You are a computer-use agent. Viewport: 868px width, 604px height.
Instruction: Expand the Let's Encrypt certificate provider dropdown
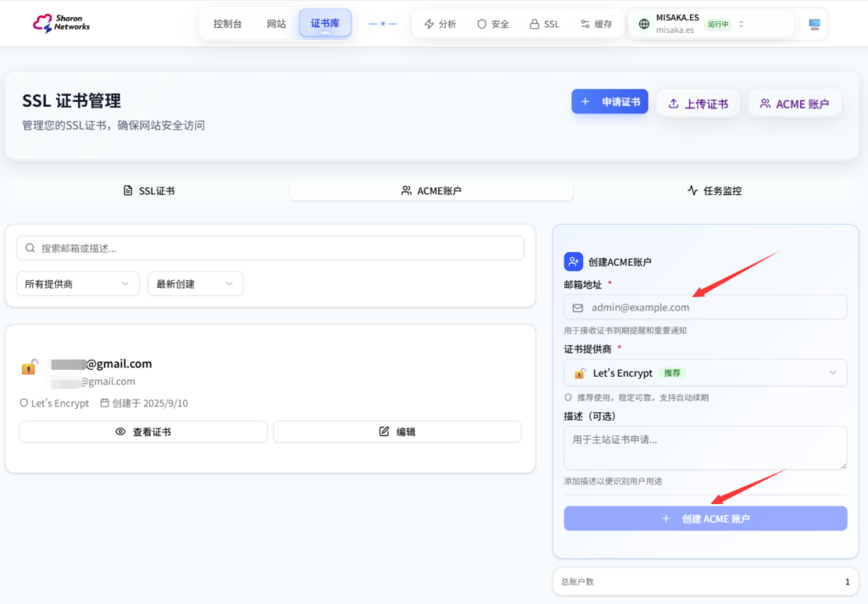tap(705, 373)
